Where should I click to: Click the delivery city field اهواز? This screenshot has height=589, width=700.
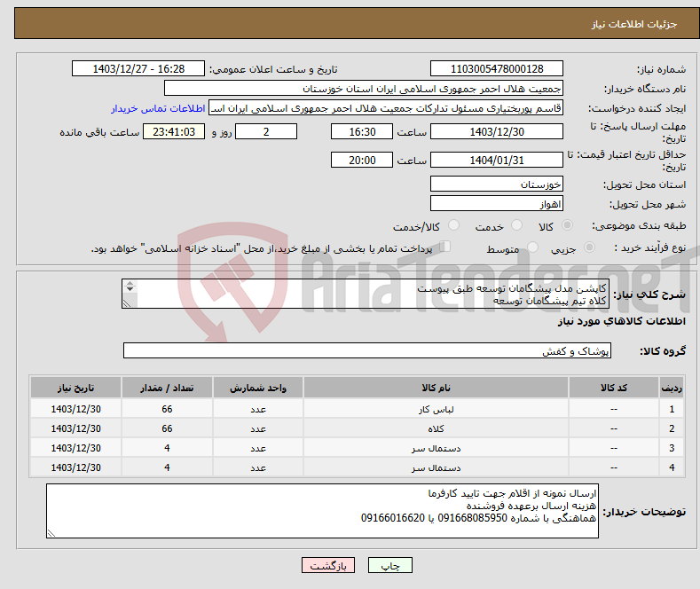496,203
